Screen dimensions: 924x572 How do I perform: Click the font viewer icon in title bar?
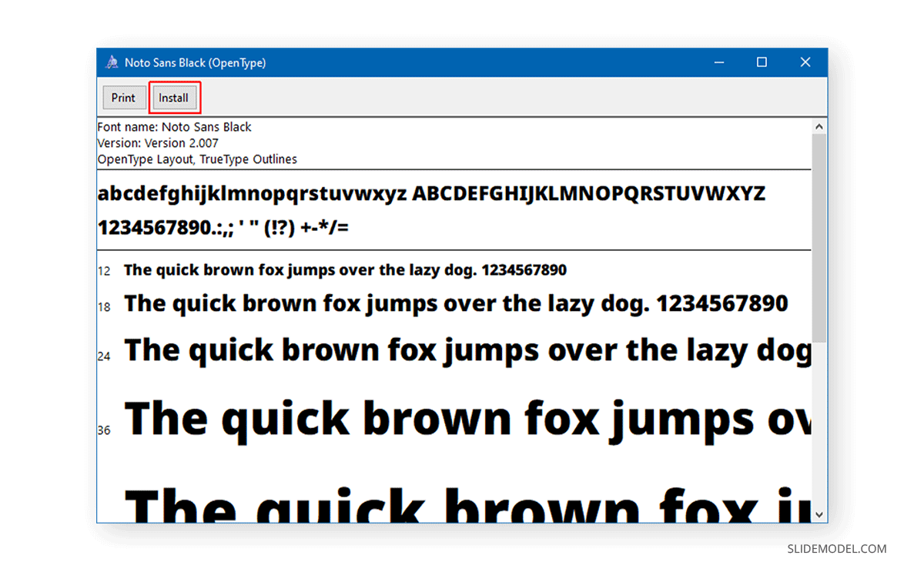click(112, 62)
